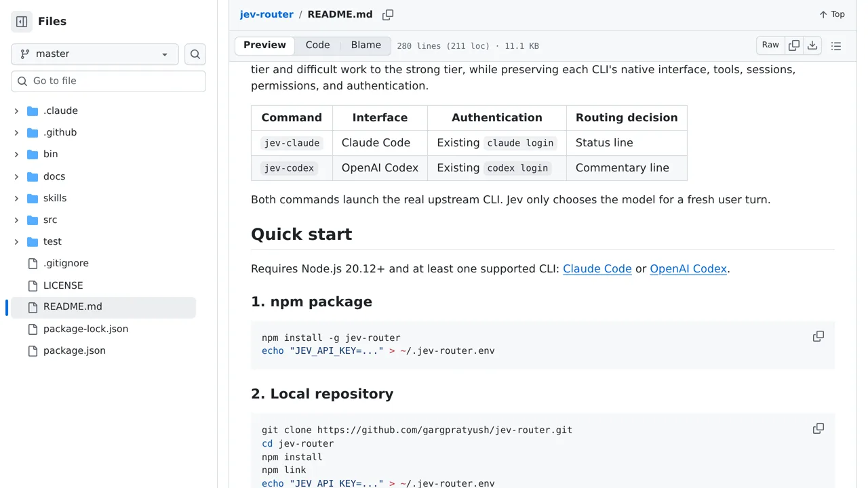868x488 pixels.
Task: Click the src folder icon
Action: [x=33, y=220]
